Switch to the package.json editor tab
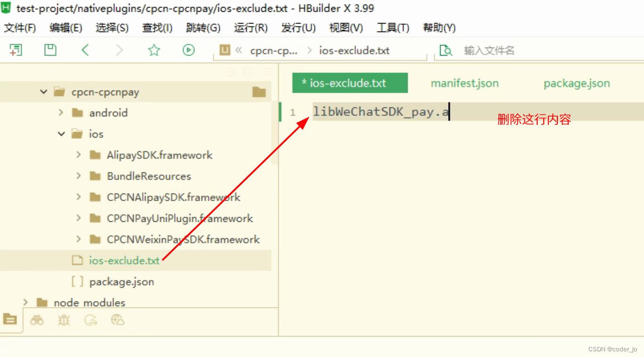Image resolution: width=644 pixels, height=357 pixels. 577,83
